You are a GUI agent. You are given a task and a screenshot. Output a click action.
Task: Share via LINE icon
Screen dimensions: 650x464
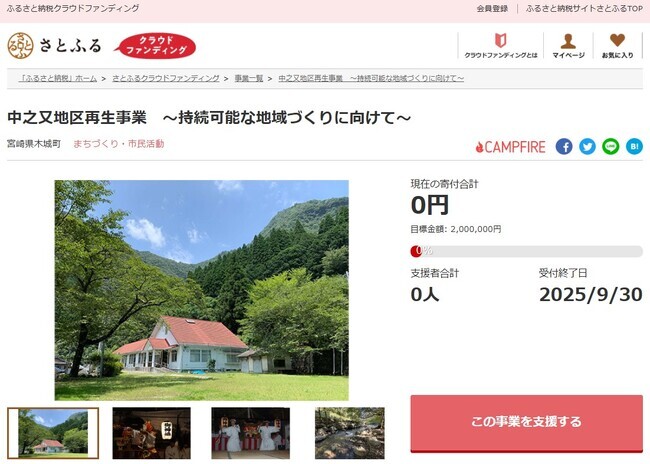611,146
